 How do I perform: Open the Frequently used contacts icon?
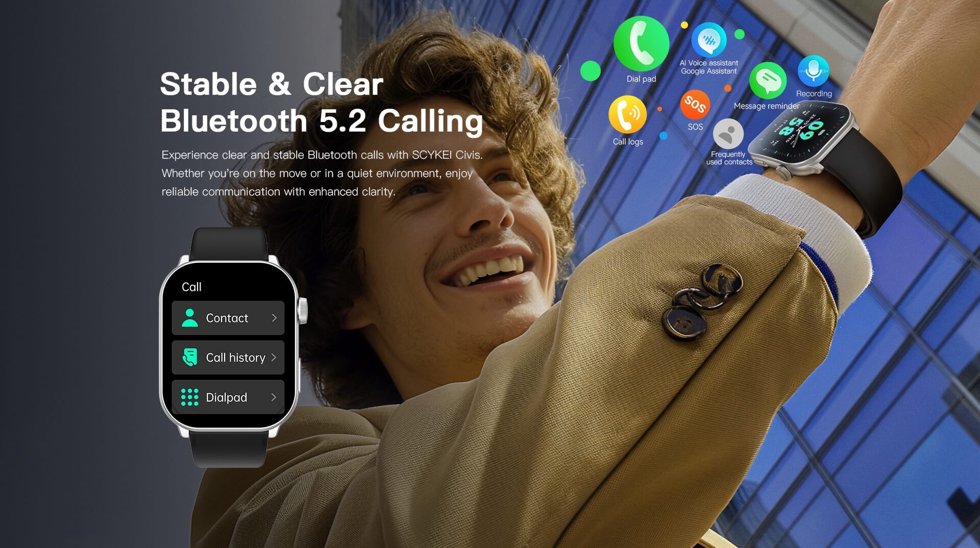[728, 134]
